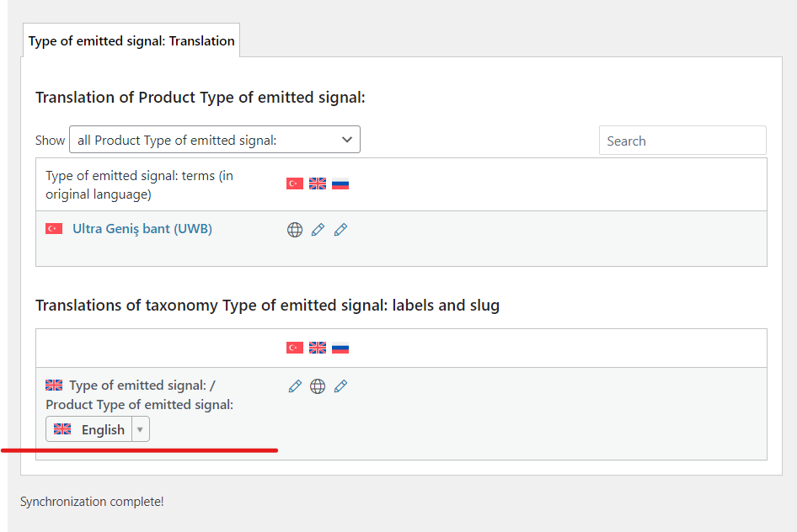This screenshot has height=532, width=797.
Task: Click Turkish flag in labels and slug header
Action: (295, 348)
